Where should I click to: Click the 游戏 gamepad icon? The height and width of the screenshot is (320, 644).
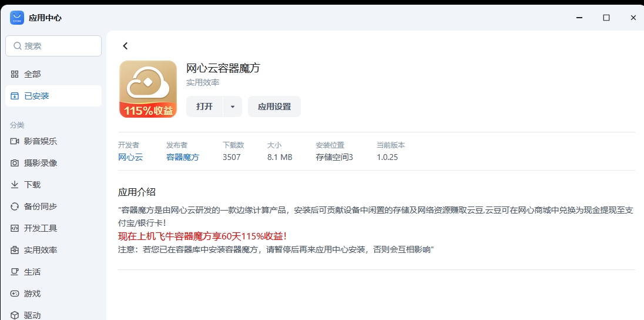tap(15, 294)
